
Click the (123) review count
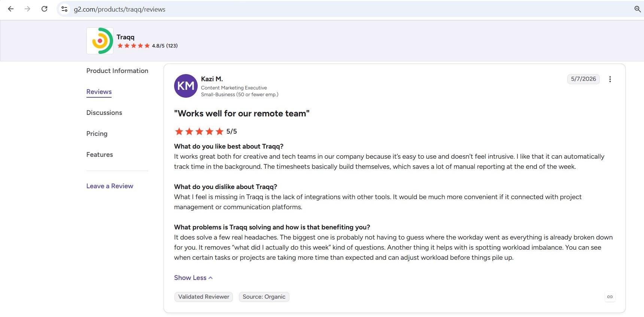[172, 46]
